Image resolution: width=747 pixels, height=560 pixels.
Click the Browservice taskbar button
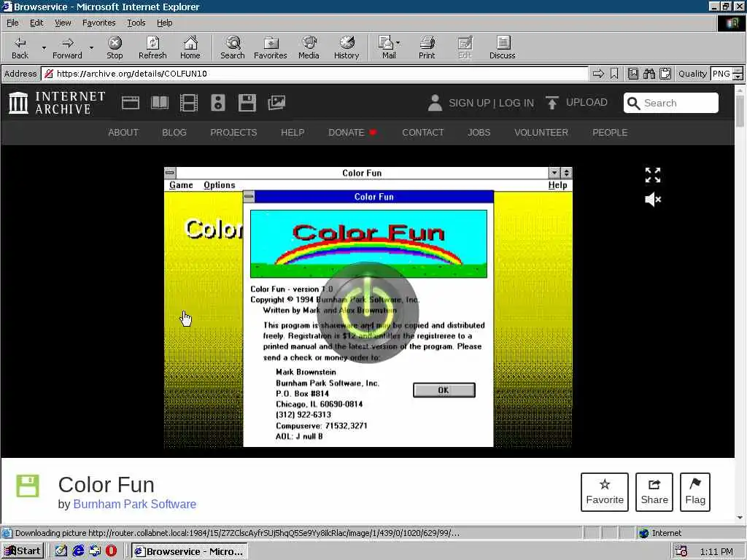tap(190, 551)
